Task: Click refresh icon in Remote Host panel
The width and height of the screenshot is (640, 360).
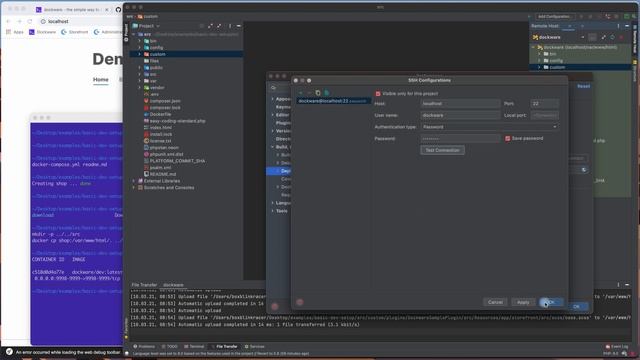Action: point(612,37)
